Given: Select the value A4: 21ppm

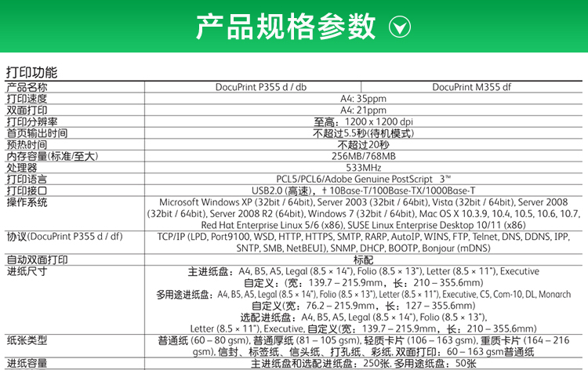Looking at the screenshot, I should pos(363,111).
